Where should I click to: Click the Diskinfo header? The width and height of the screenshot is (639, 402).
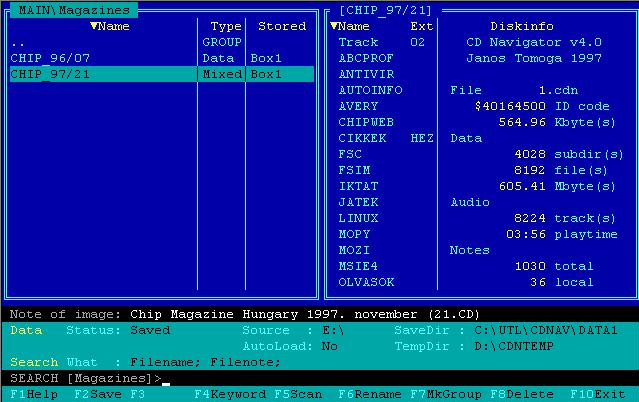click(522, 27)
